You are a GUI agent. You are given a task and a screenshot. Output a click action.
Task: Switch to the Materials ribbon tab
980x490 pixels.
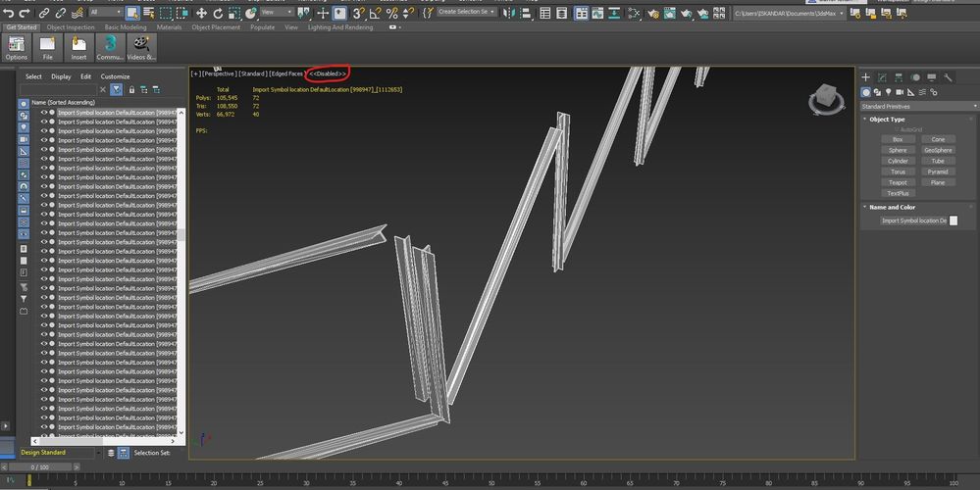coord(169,27)
